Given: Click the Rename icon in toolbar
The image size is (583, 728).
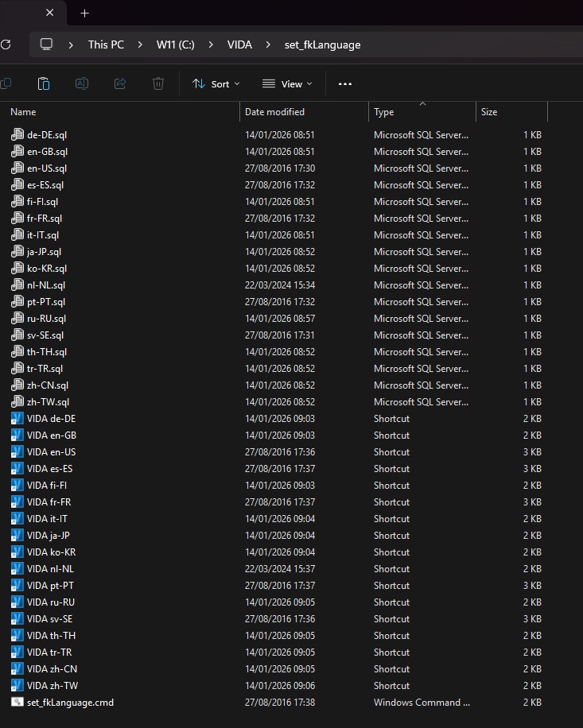Looking at the screenshot, I should (82, 83).
